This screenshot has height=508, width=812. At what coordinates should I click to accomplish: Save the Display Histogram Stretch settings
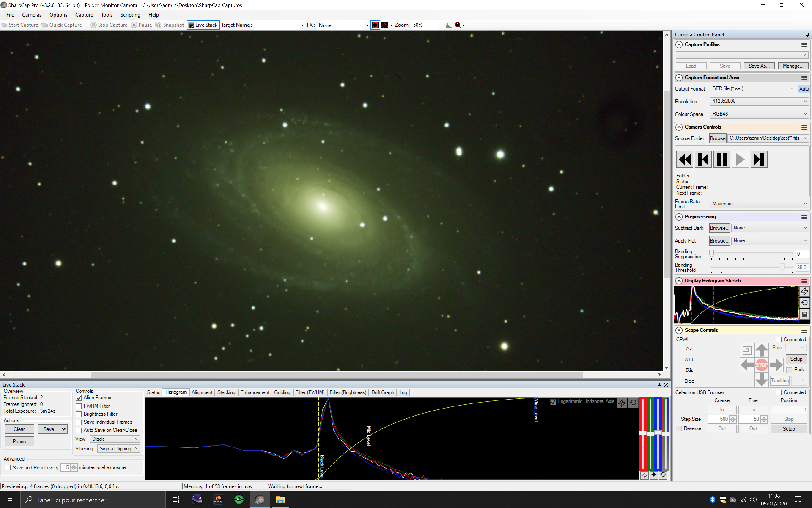click(805, 314)
